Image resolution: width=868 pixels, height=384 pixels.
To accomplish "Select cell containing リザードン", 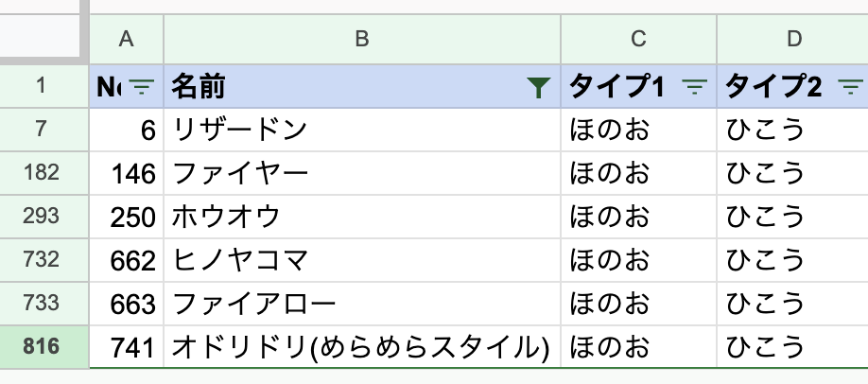I will tap(362, 130).
